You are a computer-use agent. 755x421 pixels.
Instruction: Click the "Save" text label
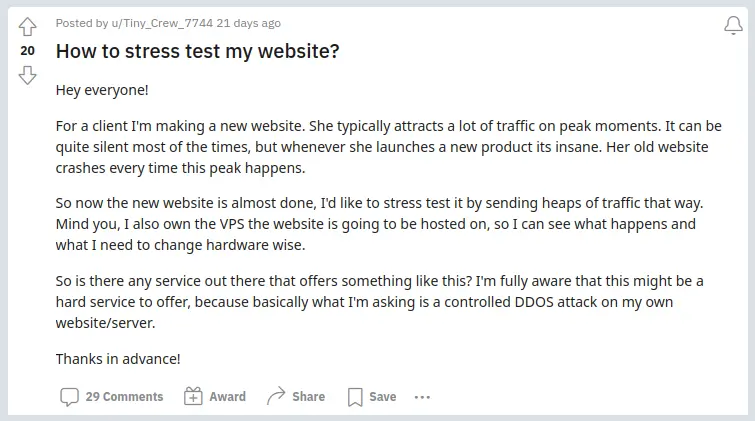pyautogui.click(x=382, y=397)
